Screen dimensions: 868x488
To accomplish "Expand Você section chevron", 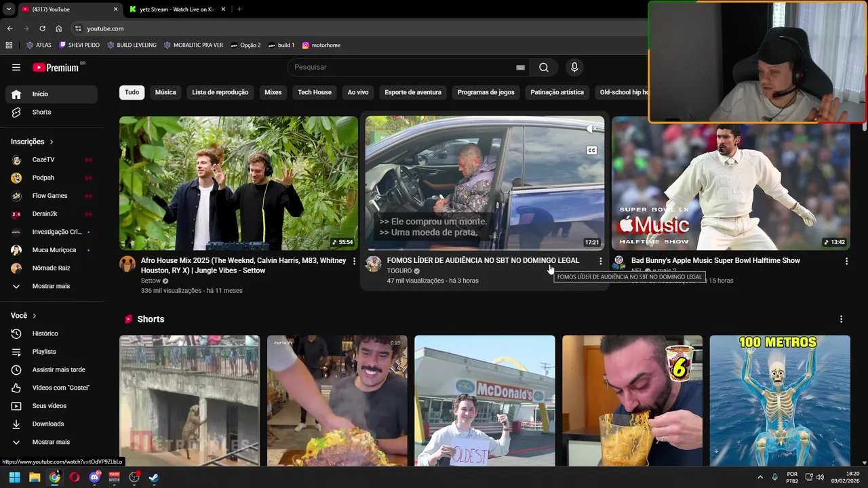I will pyautogui.click(x=34, y=316).
